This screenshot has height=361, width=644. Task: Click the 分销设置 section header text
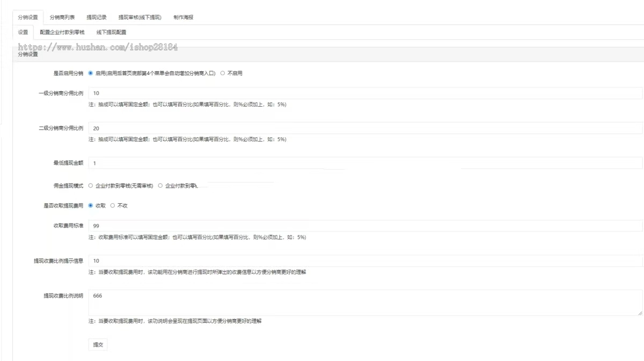[x=28, y=54]
